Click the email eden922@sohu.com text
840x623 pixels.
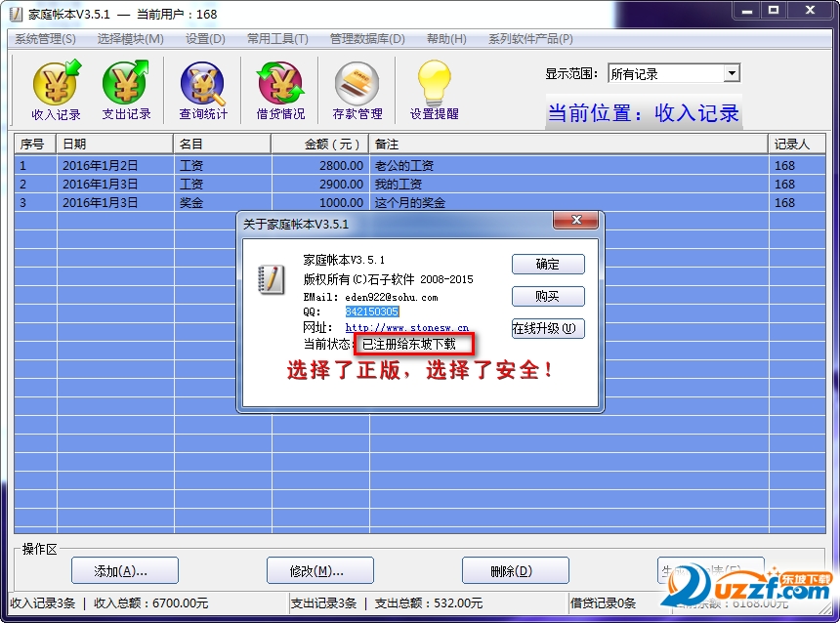click(x=391, y=297)
